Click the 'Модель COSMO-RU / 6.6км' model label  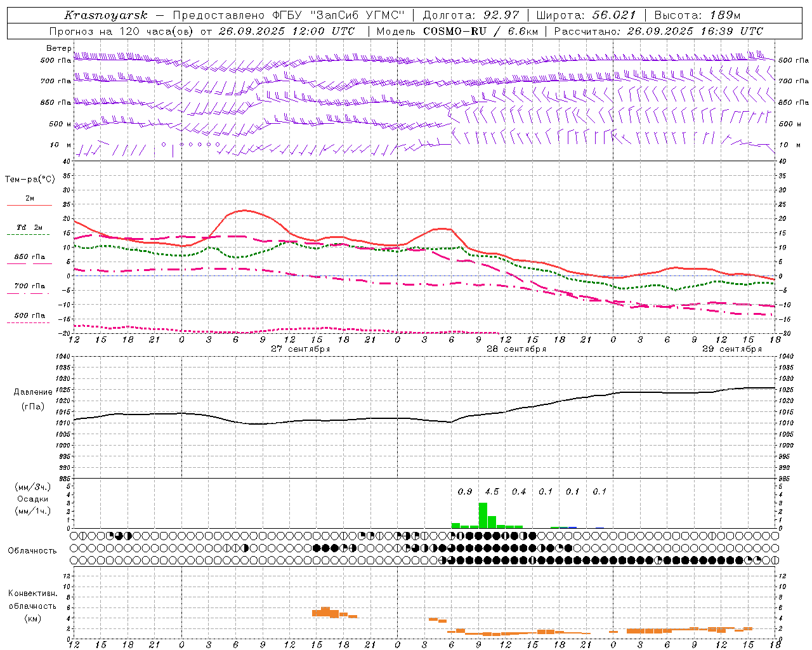tap(457, 31)
